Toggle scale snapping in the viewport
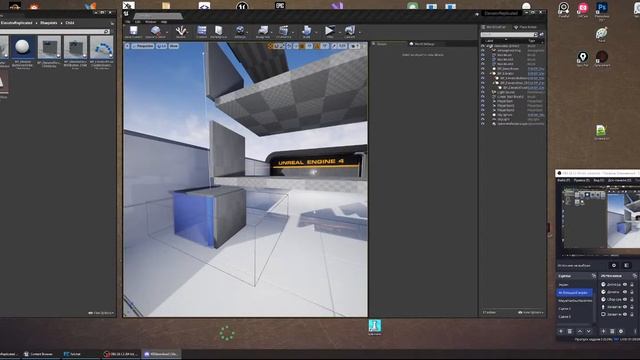Viewport: 640px width, 360px height. [334, 46]
